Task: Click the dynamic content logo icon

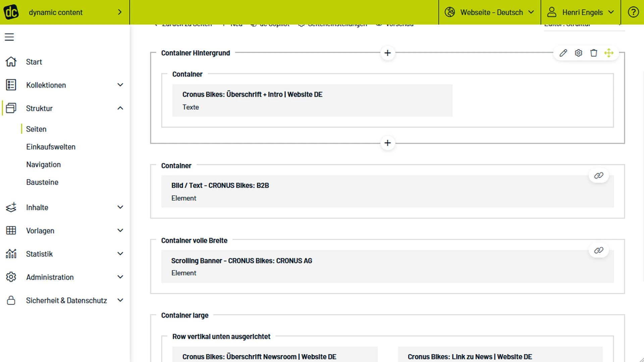Action: tap(11, 12)
